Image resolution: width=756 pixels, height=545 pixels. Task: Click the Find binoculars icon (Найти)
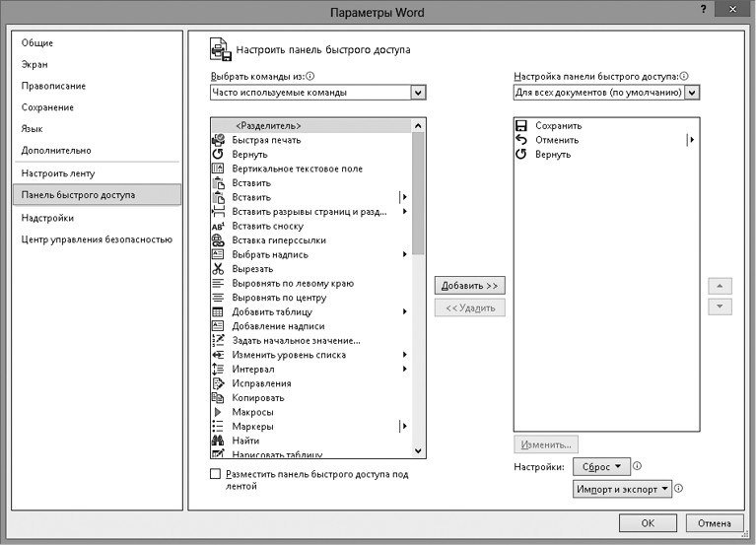218,441
